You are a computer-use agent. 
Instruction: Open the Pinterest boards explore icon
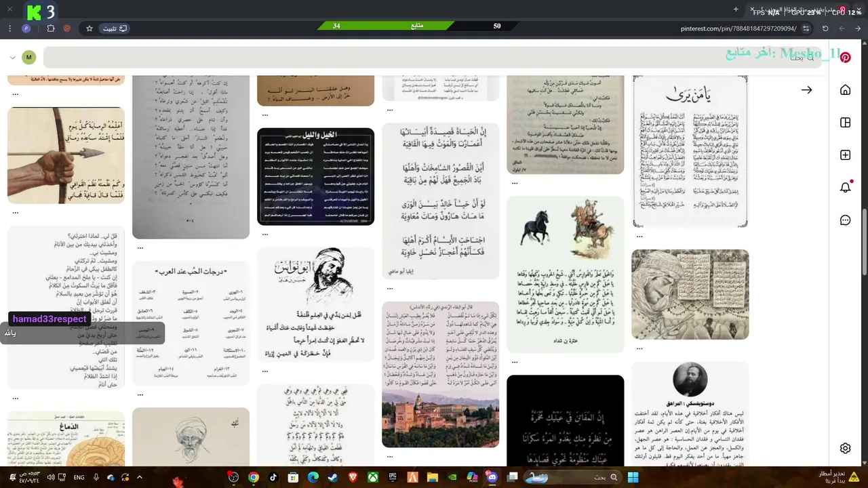coord(845,123)
